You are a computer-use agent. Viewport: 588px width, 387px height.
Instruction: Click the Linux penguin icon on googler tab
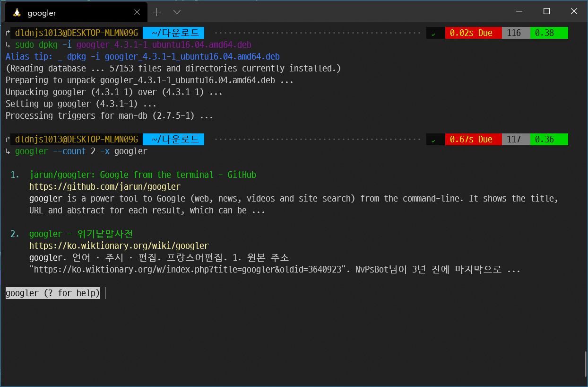[17, 12]
